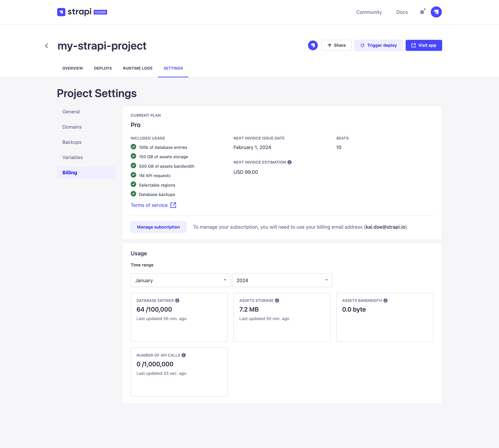Trigger a deploy of my-strapi-project
This screenshot has width=499, height=448.
(x=379, y=45)
